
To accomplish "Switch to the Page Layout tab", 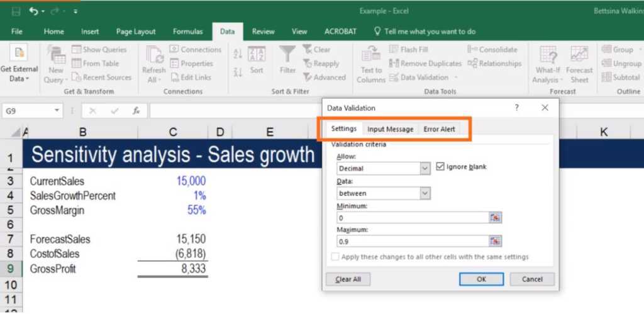I will (136, 31).
